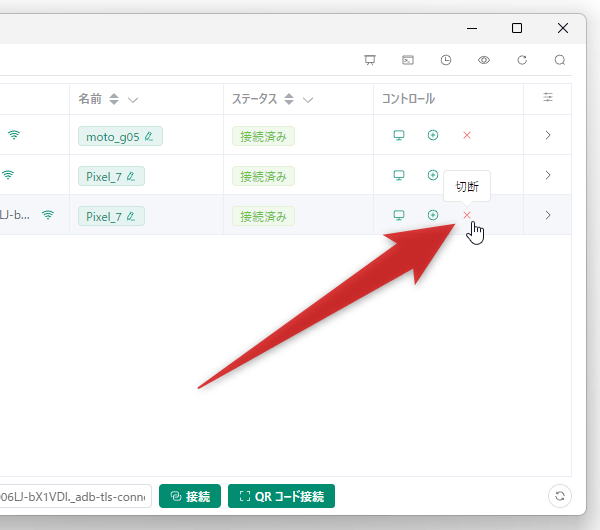600x530 pixels.
Task: Sort devices by ステータス column arrows
Action: [289, 100]
